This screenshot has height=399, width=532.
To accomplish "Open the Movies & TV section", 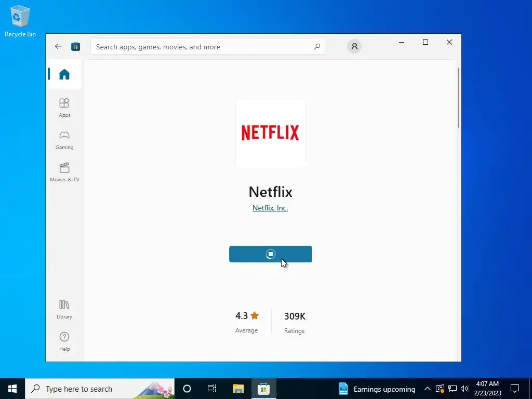I will 64,172.
